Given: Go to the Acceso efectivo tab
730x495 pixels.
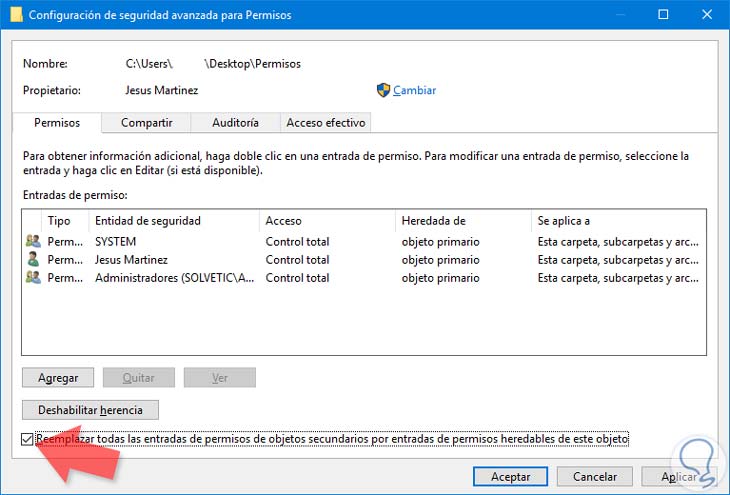Looking at the screenshot, I should click(326, 123).
